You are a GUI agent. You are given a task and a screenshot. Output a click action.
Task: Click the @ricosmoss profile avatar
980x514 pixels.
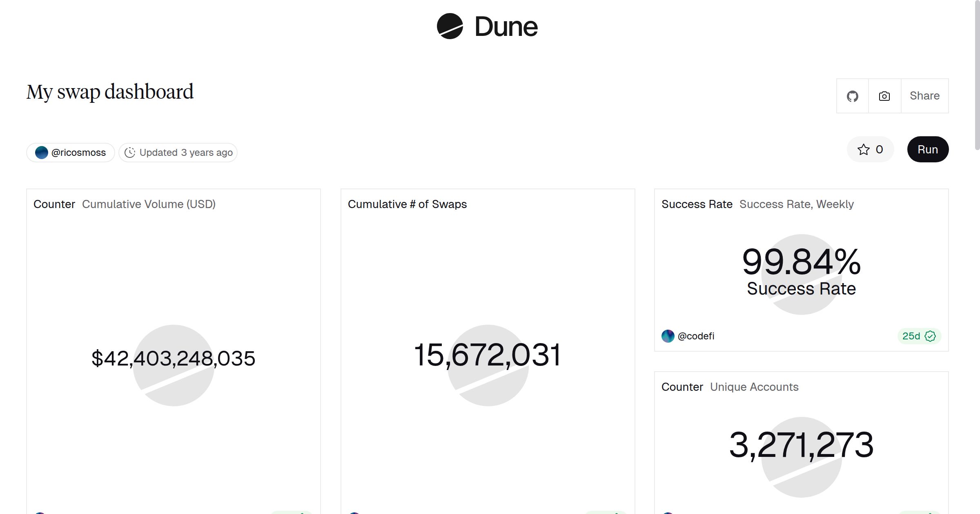tap(42, 152)
